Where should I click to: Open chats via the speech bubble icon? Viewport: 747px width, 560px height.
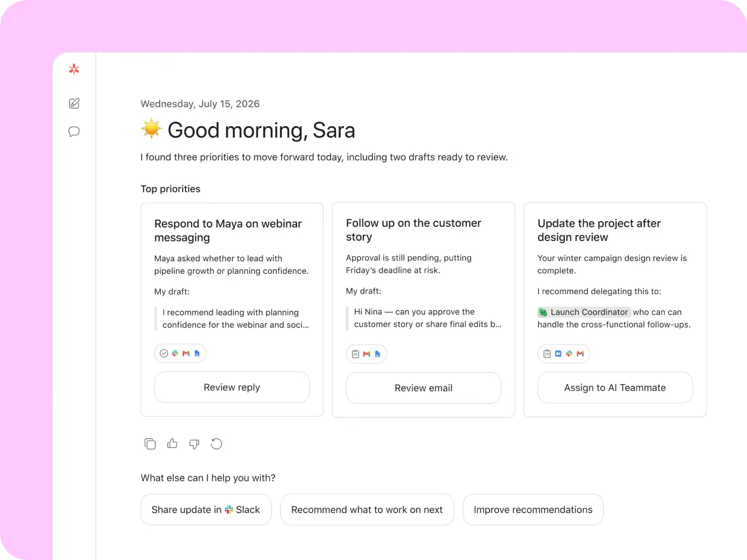[74, 132]
